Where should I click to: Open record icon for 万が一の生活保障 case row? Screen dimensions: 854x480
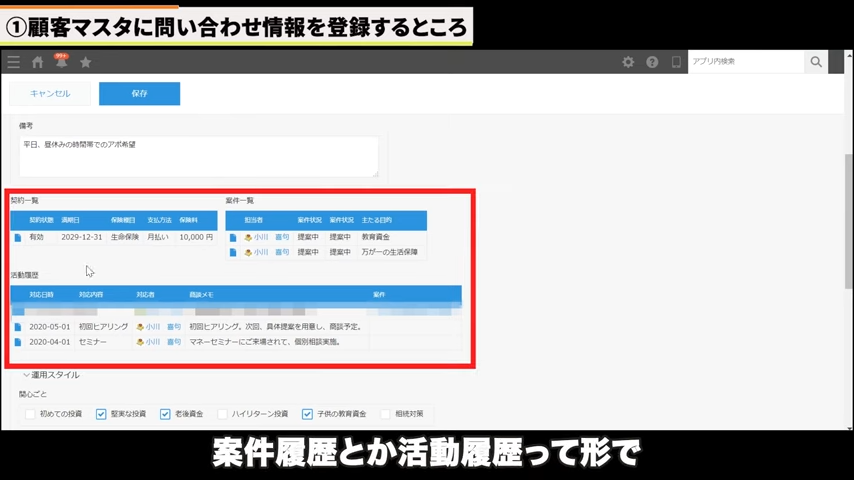pyautogui.click(x=233, y=253)
